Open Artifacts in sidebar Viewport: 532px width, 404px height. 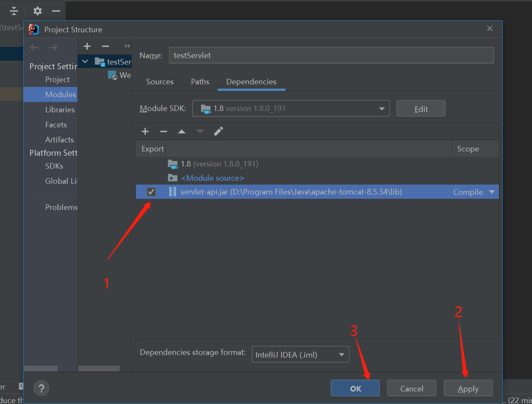[59, 140]
